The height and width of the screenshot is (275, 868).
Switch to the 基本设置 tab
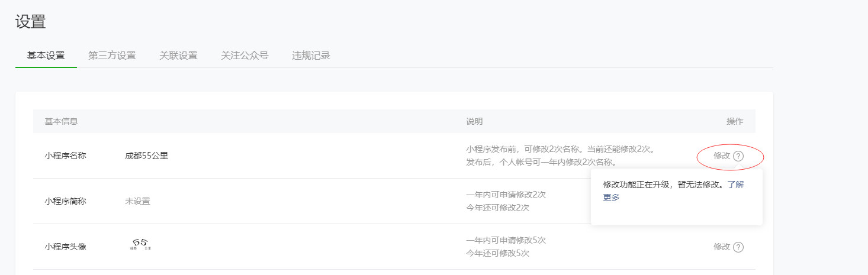[46, 56]
